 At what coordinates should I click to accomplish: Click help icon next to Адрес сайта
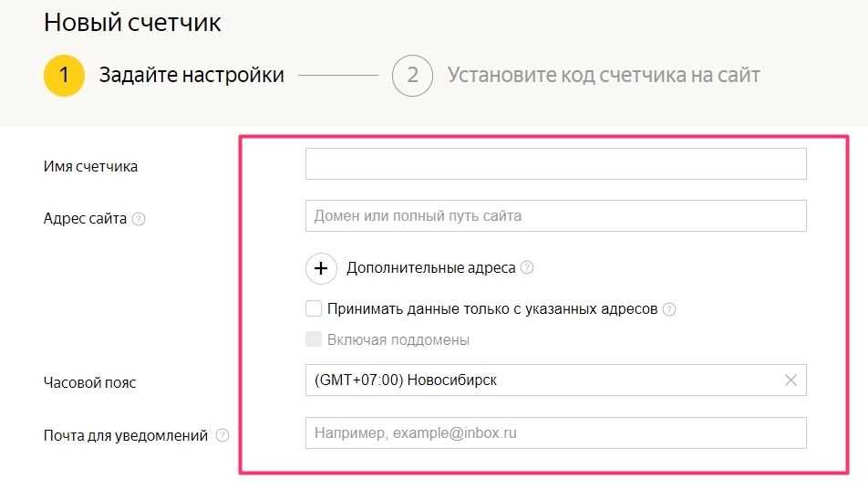[139, 219]
